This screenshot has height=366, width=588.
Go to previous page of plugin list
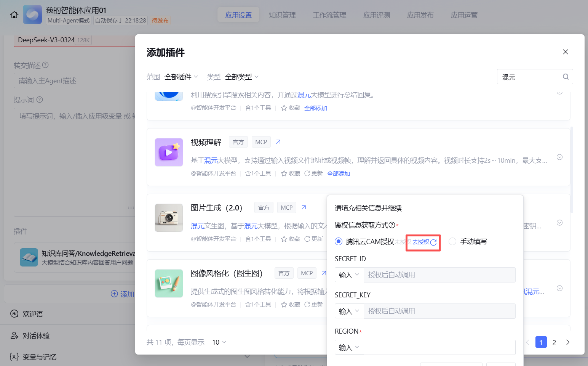527,342
